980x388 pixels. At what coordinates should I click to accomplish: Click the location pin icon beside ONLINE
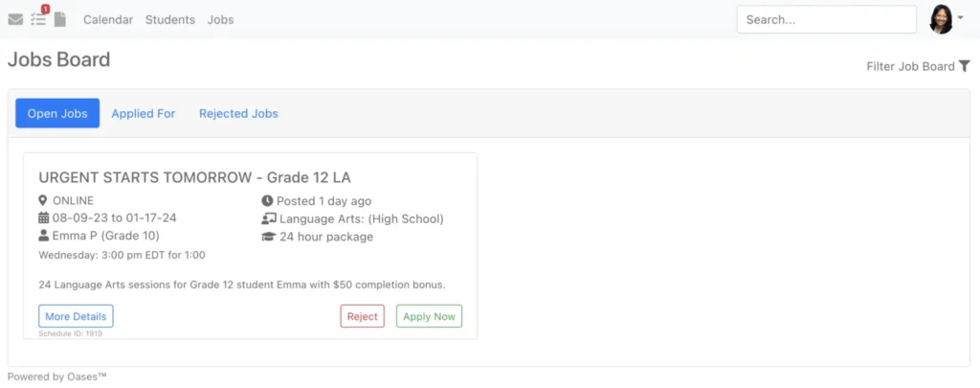(43, 200)
